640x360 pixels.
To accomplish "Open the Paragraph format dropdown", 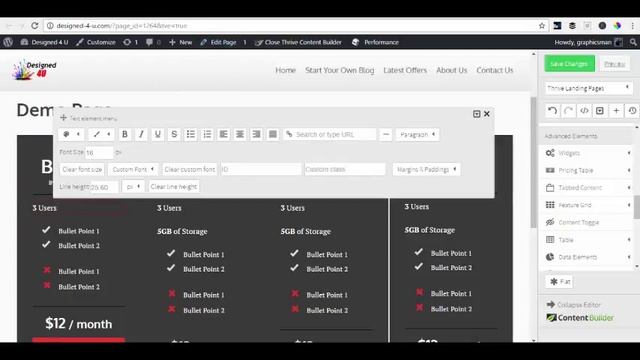I will [x=418, y=134].
